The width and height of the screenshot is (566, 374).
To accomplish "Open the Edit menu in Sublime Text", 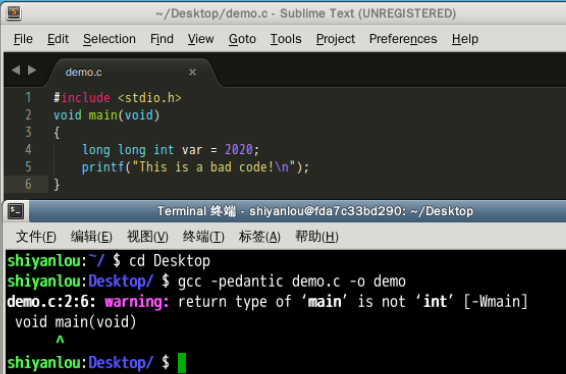I will tap(58, 39).
